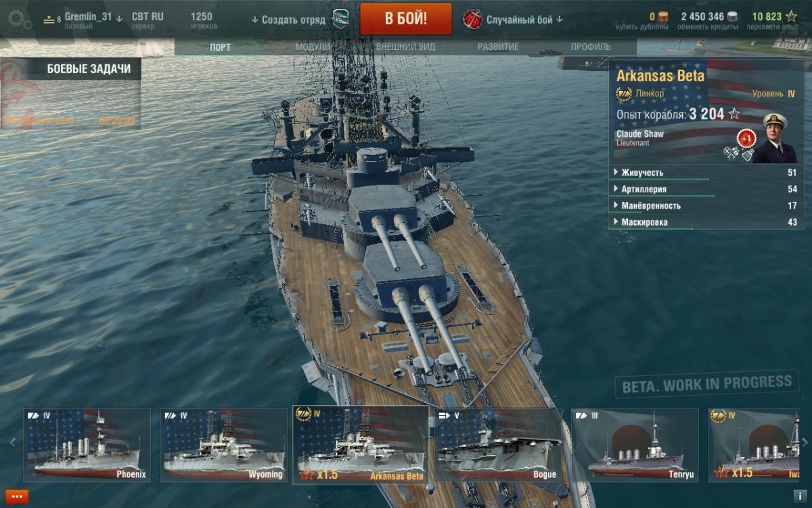Image resolution: width=812 pixels, height=508 pixels.
Task: Expand the Живучесть parameter section
Action: coord(706,173)
